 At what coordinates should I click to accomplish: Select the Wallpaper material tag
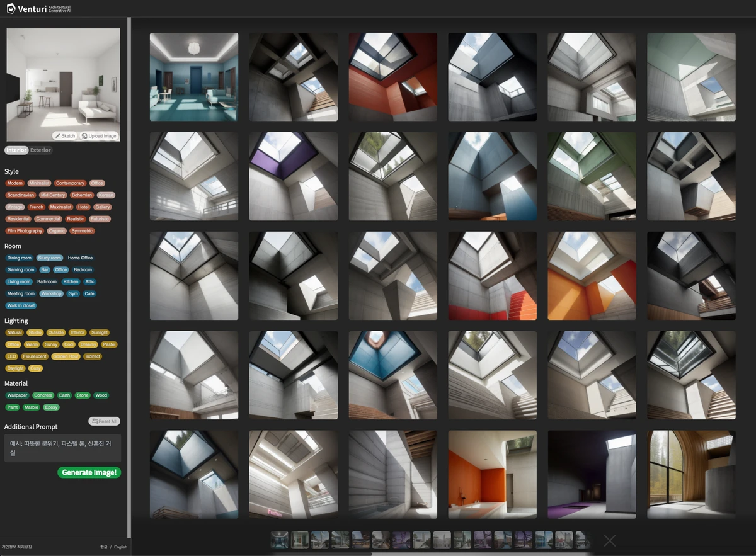[x=18, y=395]
